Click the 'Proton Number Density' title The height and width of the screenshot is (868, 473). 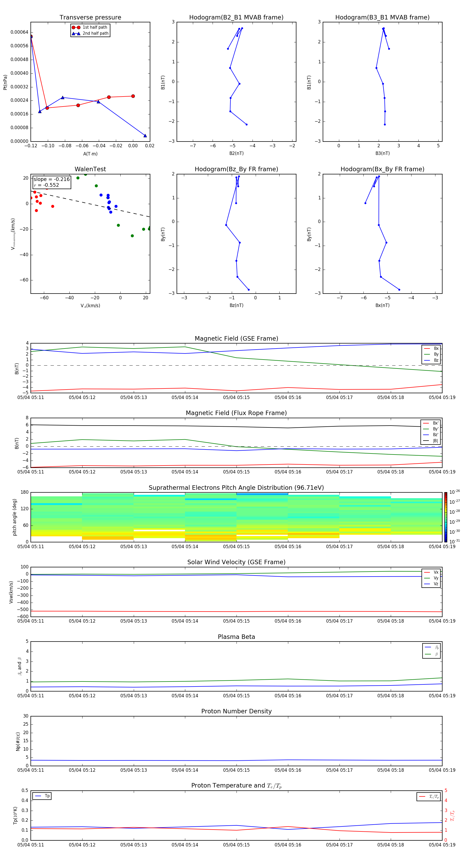click(x=236, y=711)
